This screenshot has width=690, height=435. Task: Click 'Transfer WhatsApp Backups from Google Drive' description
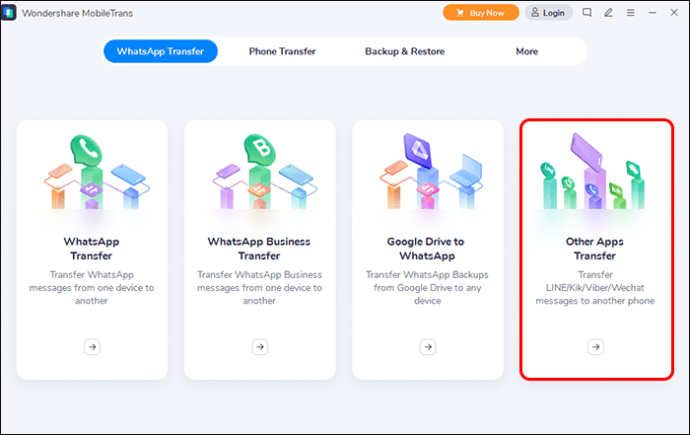click(x=427, y=288)
